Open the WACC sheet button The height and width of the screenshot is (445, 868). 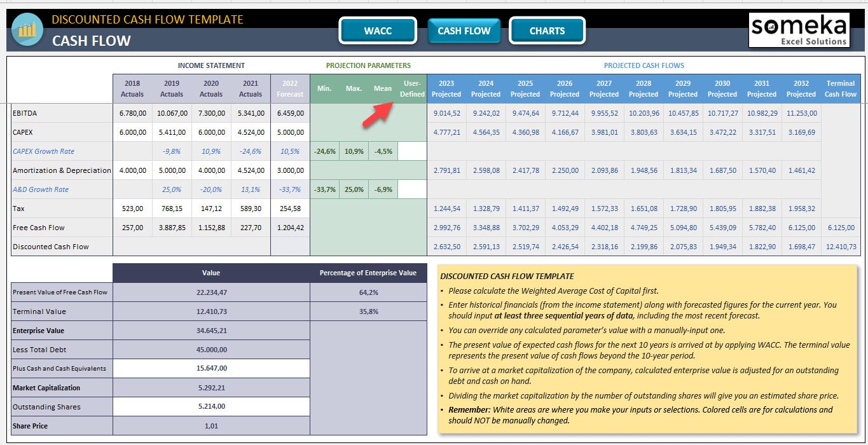(x=378, y=31)
